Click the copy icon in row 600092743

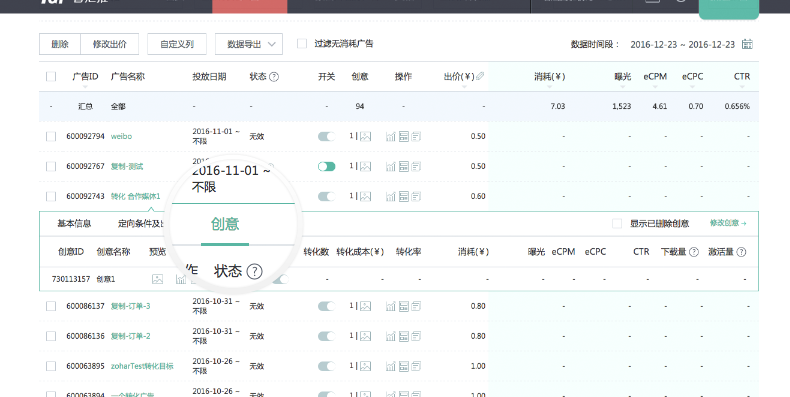point(416,196)
